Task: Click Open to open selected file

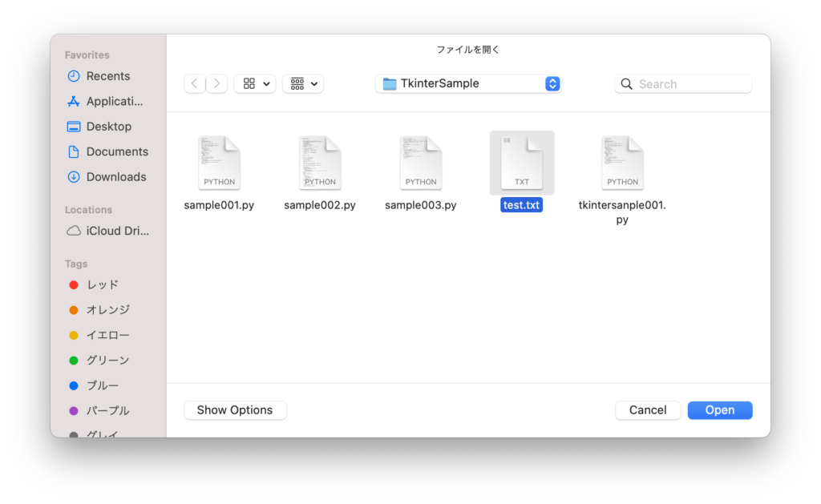Action: pos(720,410)
